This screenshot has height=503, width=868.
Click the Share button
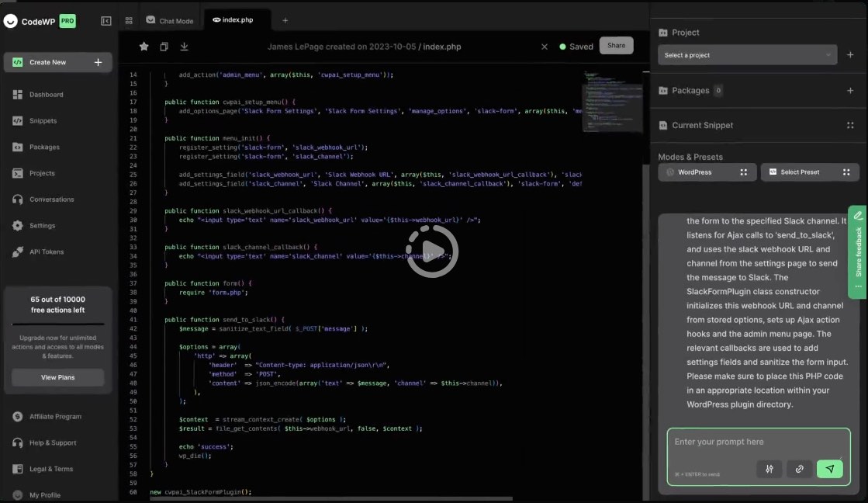[x=616, y=46]
